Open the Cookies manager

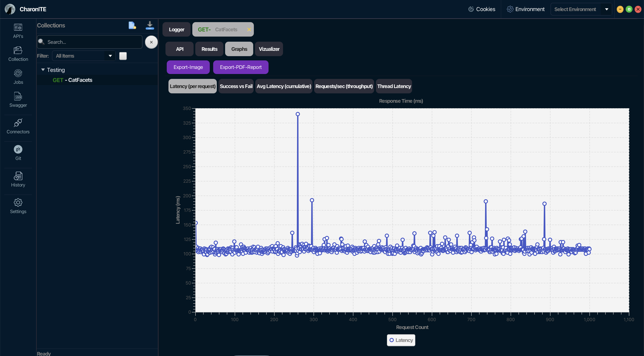482,9
